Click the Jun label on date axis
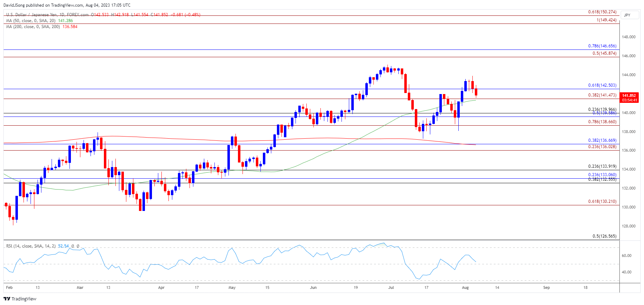Screen dimensions: 644x305 coord(313,287)
